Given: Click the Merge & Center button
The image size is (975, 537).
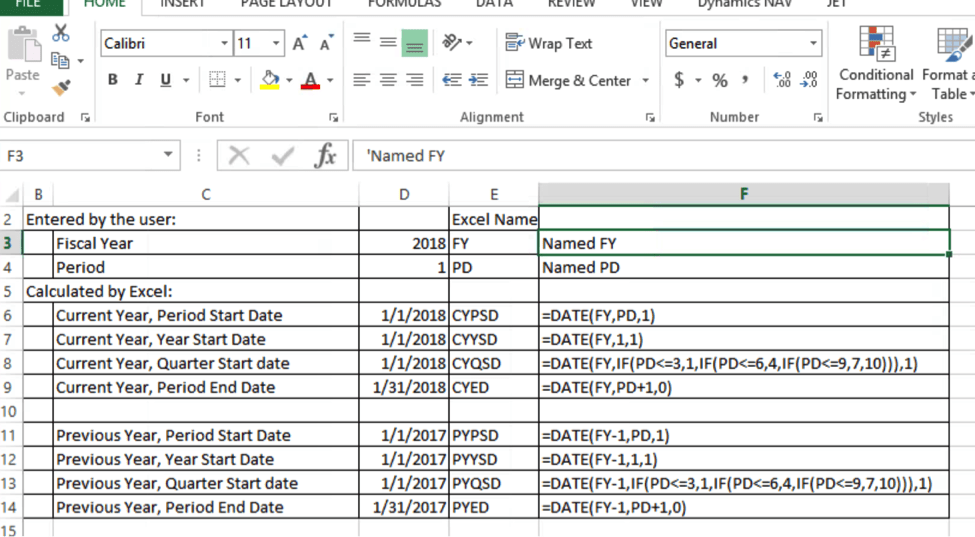Looking at the screenshot, I should click(x=567, y=80).
